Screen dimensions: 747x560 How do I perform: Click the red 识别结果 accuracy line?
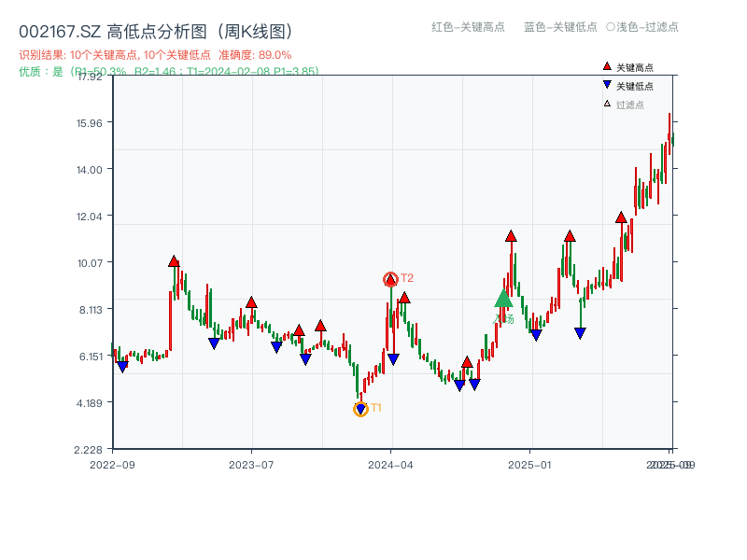[155, 55]
